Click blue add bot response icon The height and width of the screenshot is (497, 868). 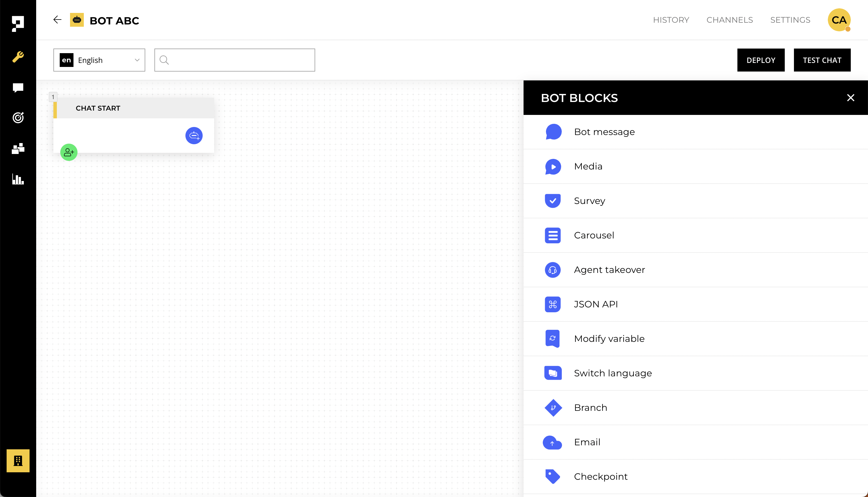[194, 136]
